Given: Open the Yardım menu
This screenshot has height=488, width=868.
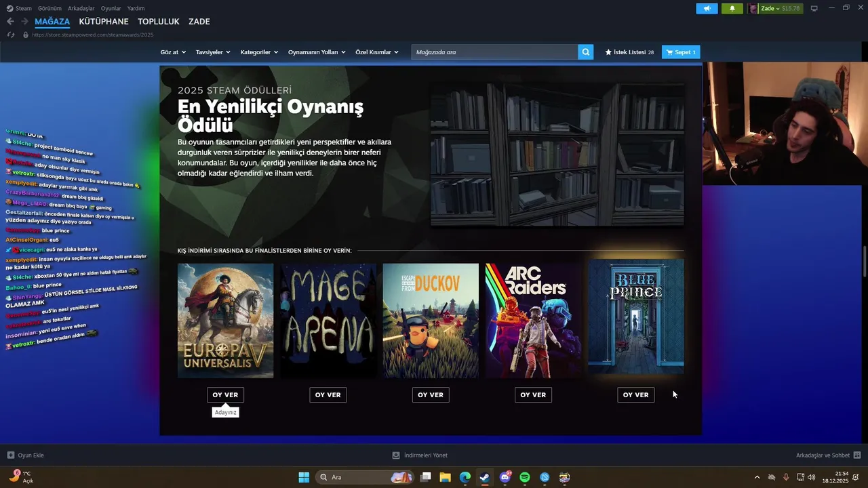Looking at the screenshot, I should [x=136, y=8].
